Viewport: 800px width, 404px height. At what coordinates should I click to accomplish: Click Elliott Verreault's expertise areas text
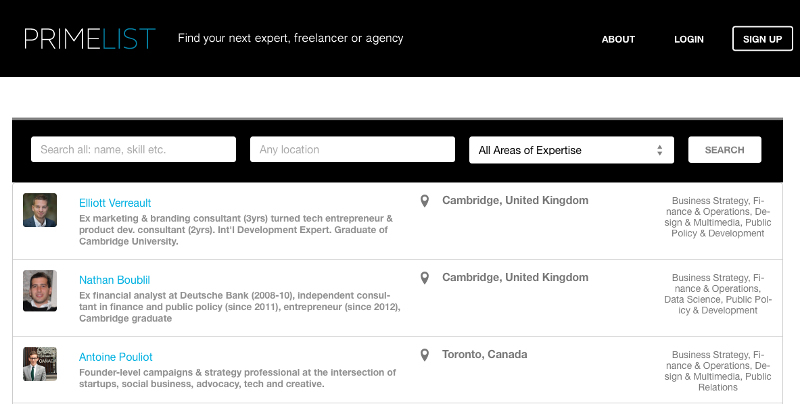coord(719,216)
